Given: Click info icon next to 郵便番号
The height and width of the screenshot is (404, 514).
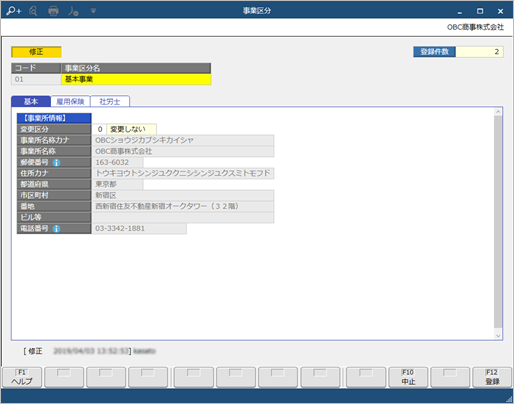Looking at the screenshot, I should pos(57,163).
